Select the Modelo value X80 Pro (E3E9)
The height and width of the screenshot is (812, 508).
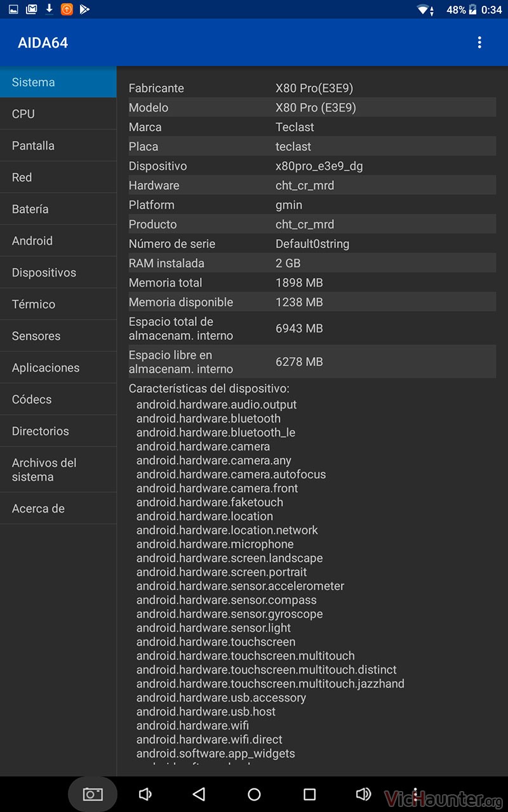[316, 108]
